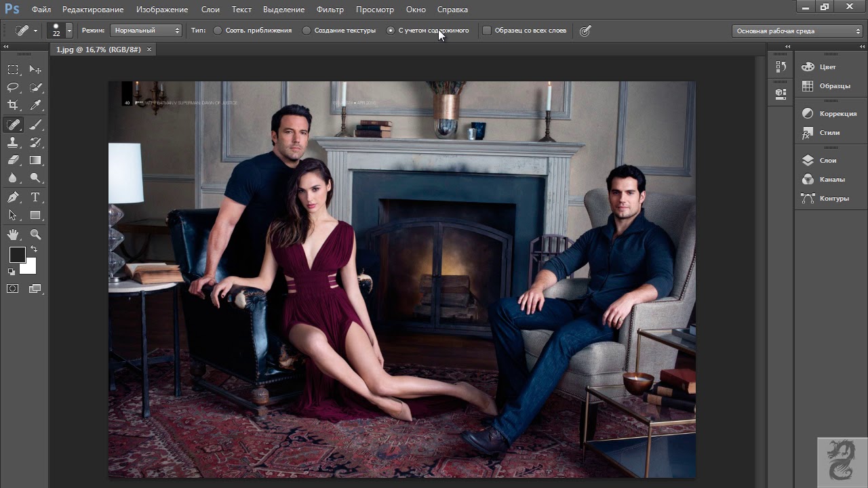Click the dark foreground color swatch
Viewport: 868px width, 488px height.
click(17, 255)
